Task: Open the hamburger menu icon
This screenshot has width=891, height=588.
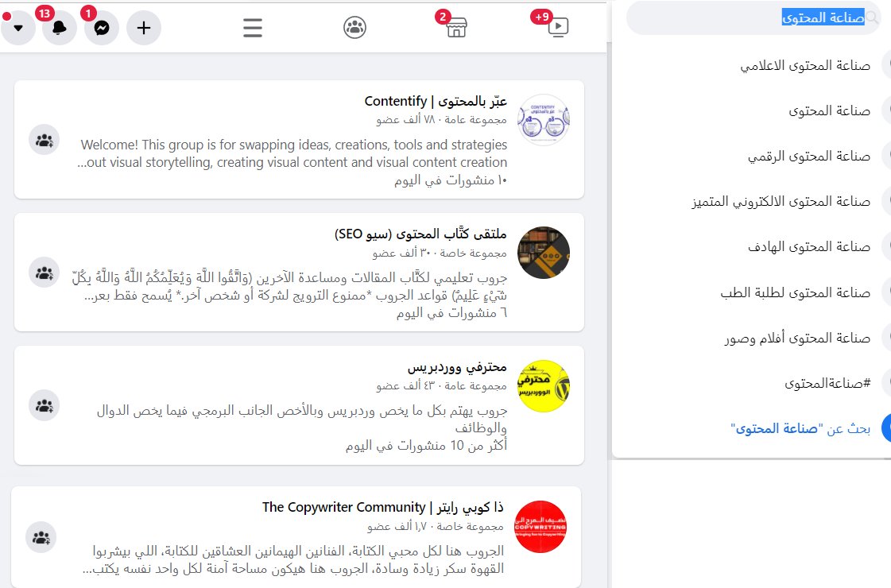Action: [253, 27]
